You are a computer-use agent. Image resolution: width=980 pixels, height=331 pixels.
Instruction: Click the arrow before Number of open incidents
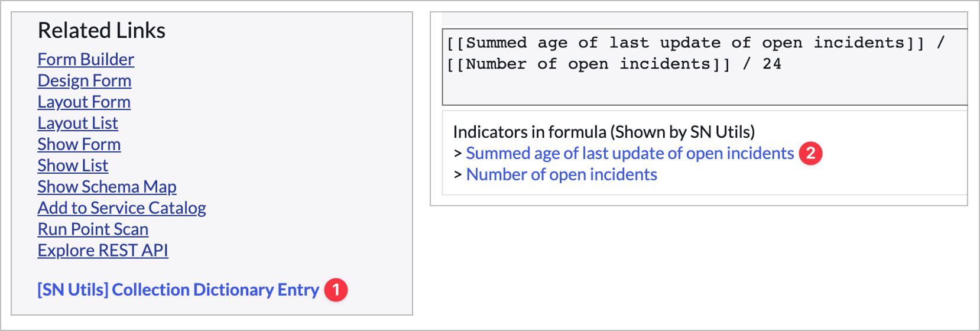pyautogui.click(x=457, y=175)
